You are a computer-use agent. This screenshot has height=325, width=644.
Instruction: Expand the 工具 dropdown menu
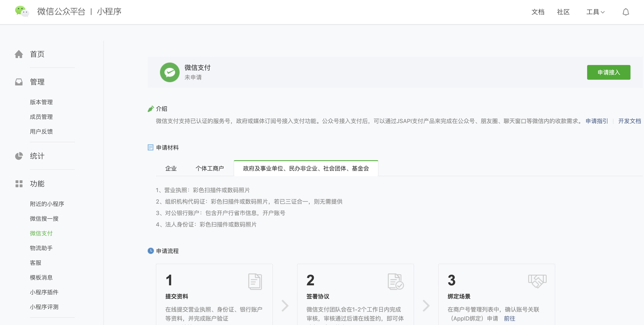tap(595, 12)
